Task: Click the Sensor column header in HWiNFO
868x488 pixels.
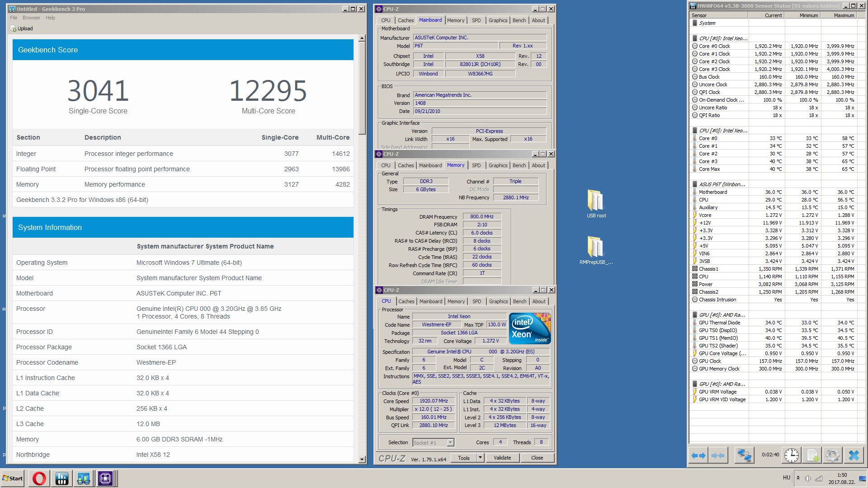Action: point(719,15)
